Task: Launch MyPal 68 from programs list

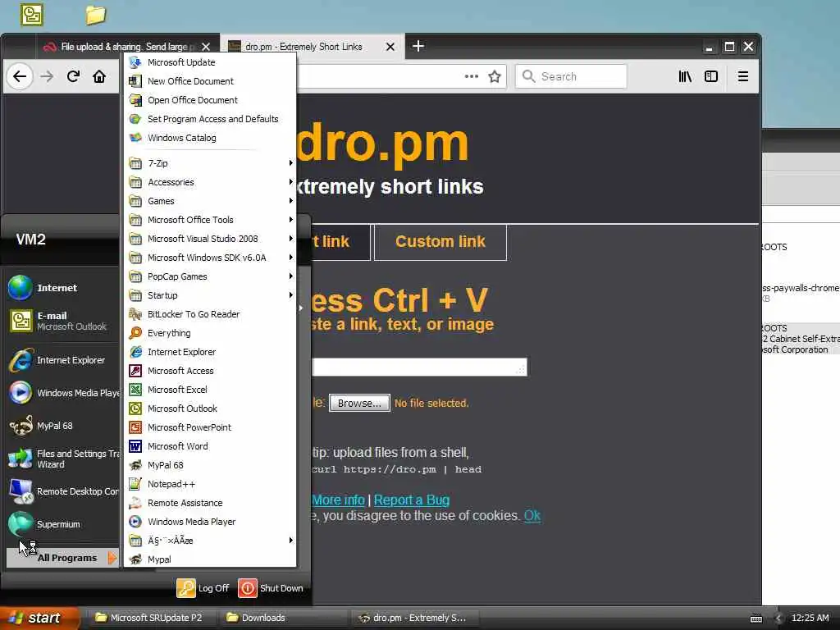Action: click(210, 465)
